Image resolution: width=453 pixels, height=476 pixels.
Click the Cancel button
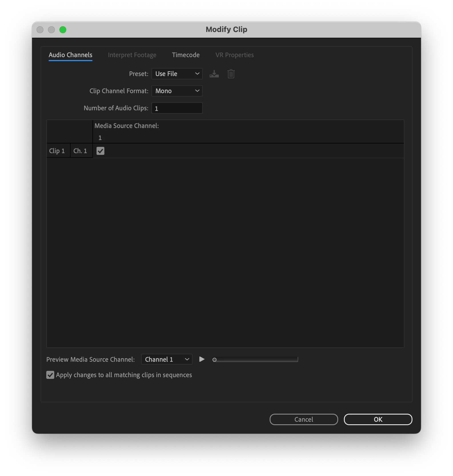[x=304, y=419]
